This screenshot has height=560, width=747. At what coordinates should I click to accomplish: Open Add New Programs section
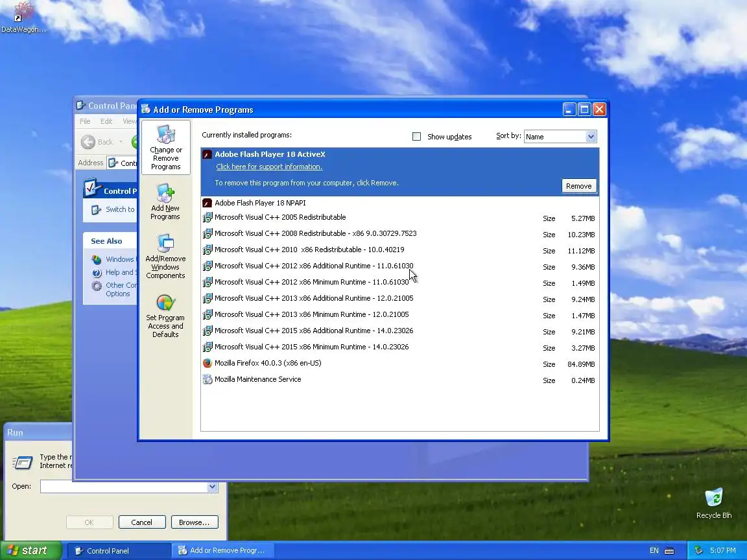pos(165,202)
